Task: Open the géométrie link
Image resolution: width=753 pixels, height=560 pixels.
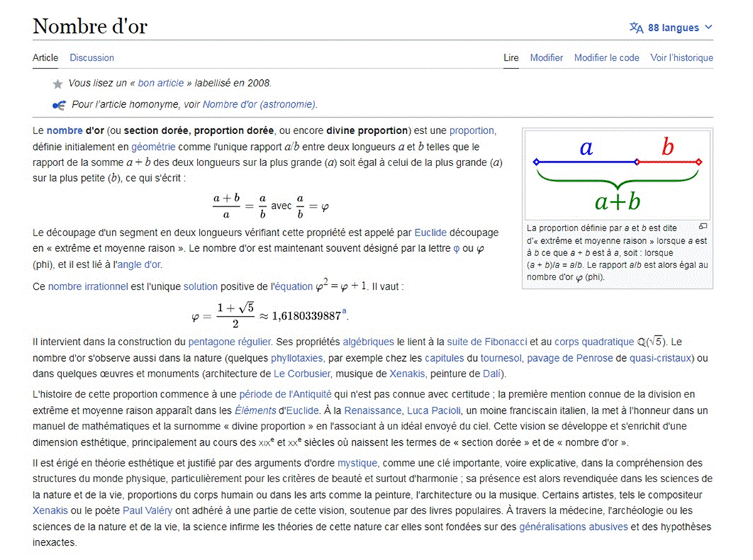Action: [x=153, y=146]
